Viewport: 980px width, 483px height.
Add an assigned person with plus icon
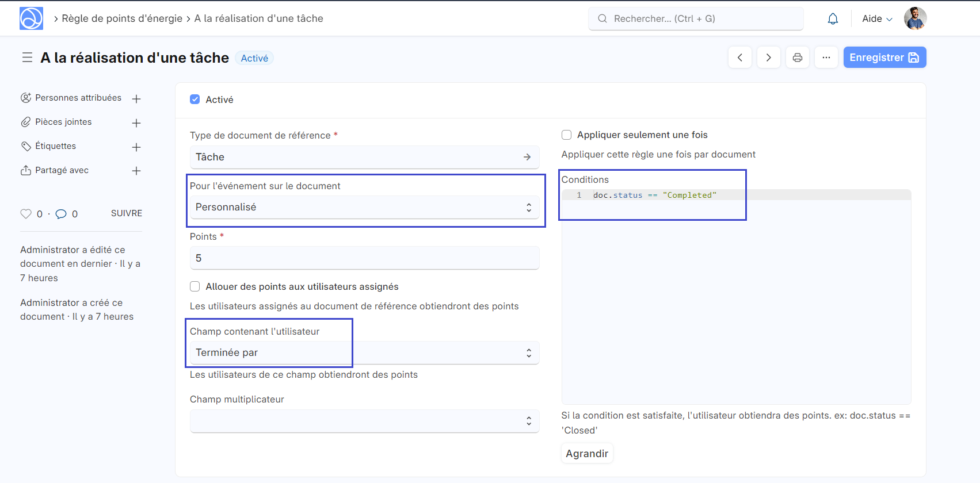(x=136, y=99)
